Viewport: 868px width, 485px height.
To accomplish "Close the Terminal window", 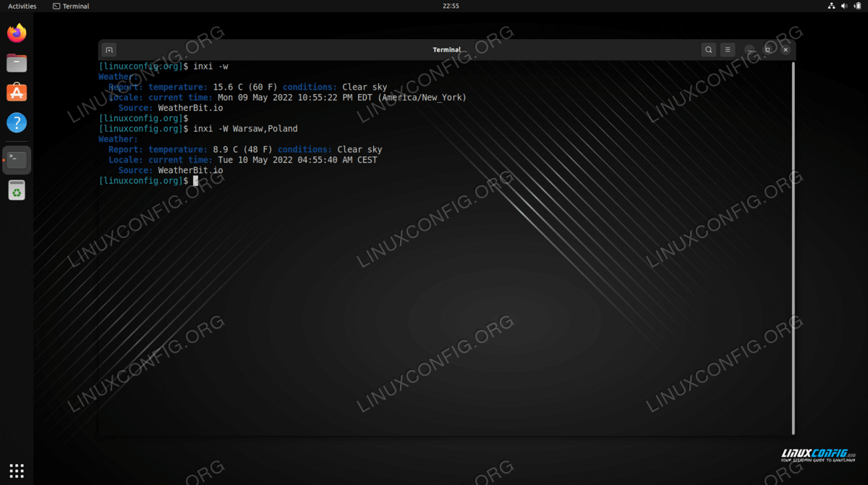I will coord(786,50).
